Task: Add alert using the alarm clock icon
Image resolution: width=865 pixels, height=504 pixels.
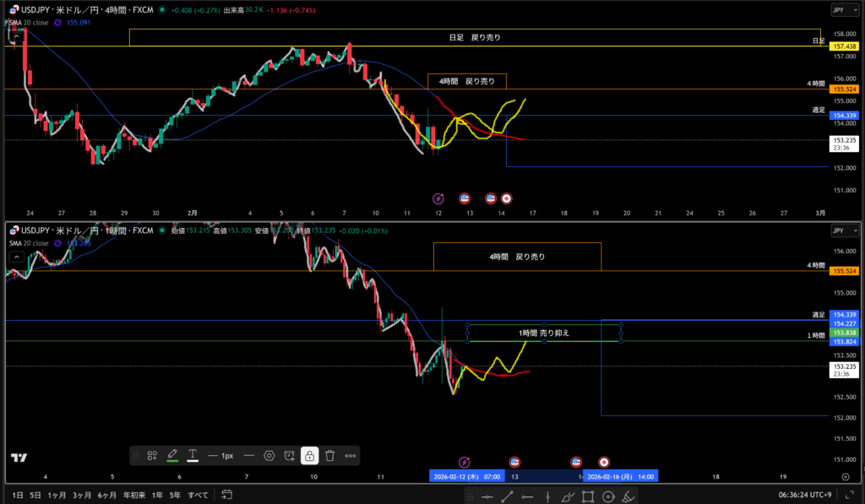Action: click(289, 455)
